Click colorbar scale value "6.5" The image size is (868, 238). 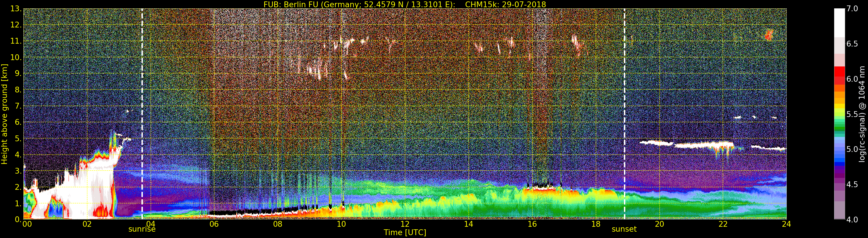pos(852,44)
